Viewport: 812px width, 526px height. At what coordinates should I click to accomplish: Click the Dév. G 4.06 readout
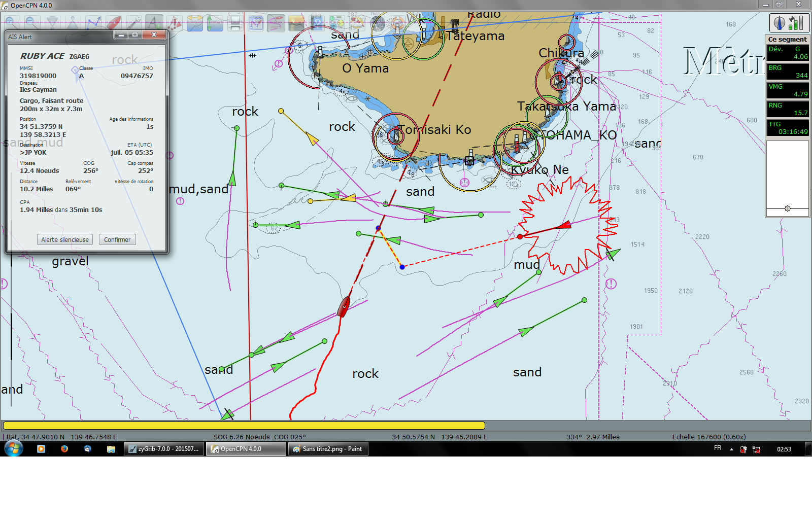788,53
